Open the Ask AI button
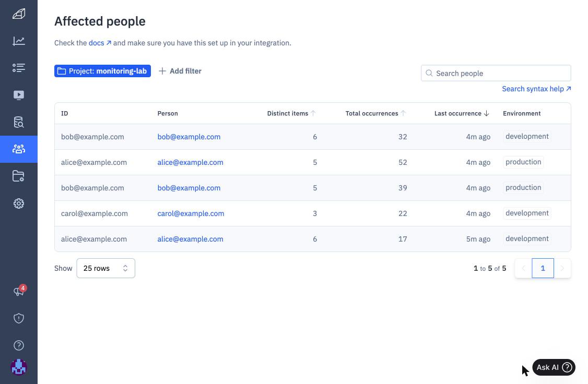 click(554, 367)
